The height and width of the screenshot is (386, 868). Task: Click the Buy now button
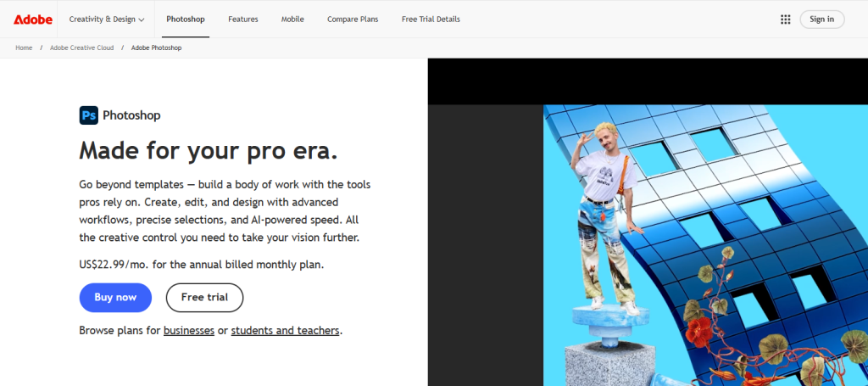coord(115,298)
